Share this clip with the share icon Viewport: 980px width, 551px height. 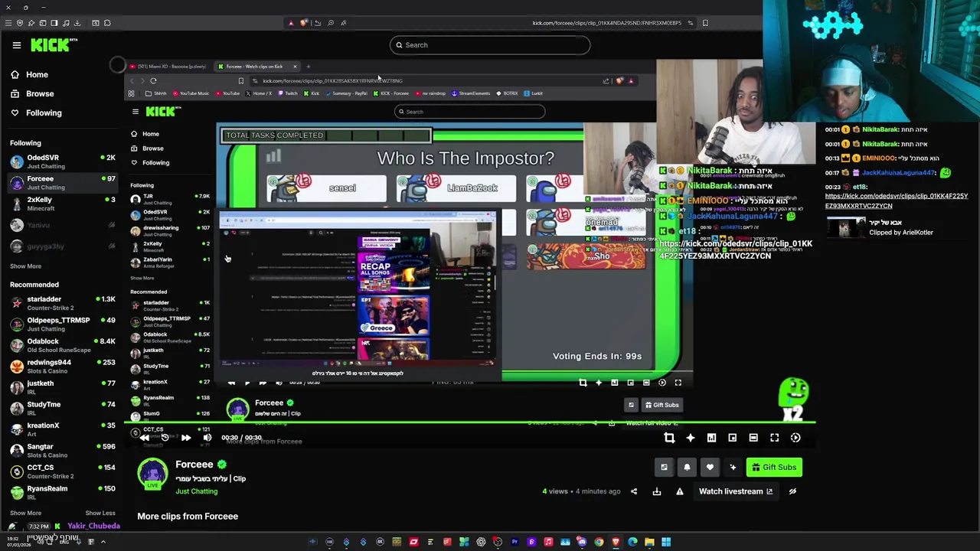coord(634,491)
